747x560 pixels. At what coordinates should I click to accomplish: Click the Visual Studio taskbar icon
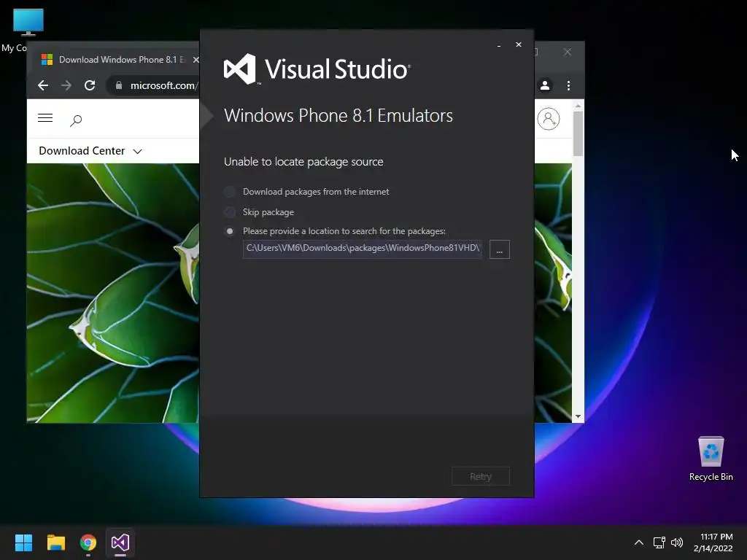(120, 542)
